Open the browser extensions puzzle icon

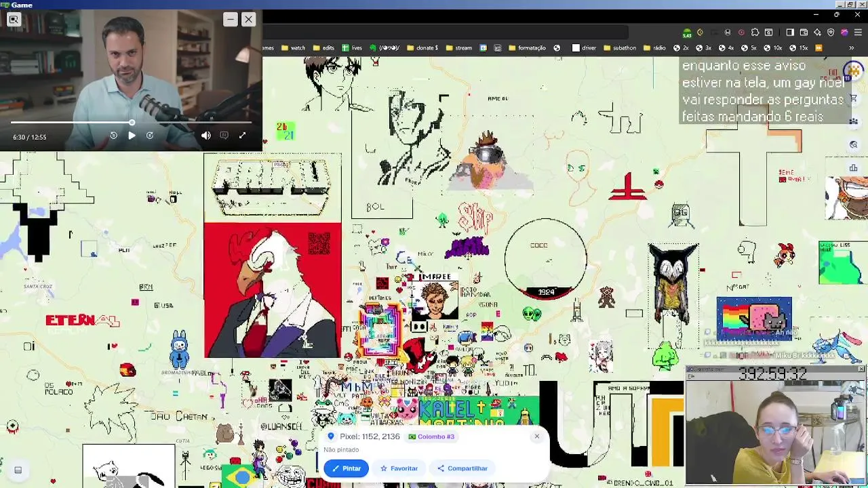click(x=755, y=33)
